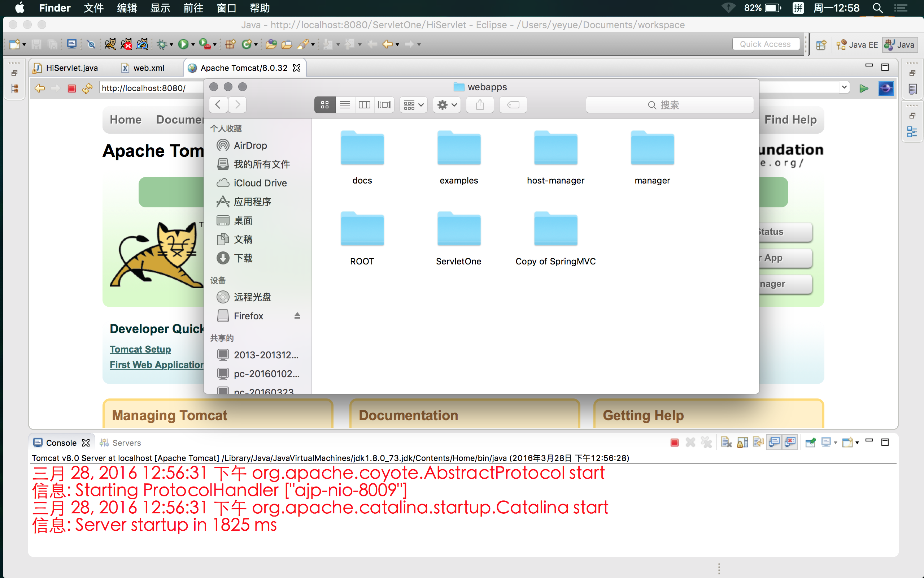Open the 文件 menu in the menu bar
The width and height of the screenshot is (924, 578).
point(94,8)
